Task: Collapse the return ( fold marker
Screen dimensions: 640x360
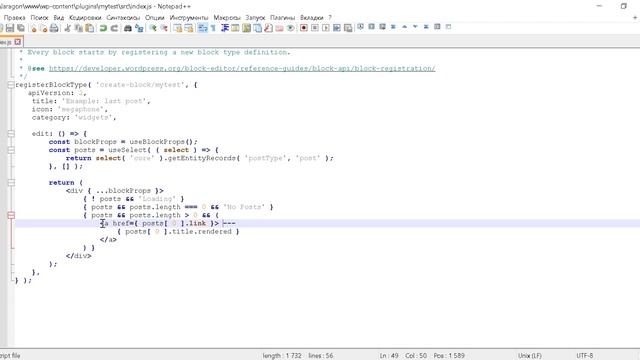Action: pyautogui.click(x=11, y=182)
